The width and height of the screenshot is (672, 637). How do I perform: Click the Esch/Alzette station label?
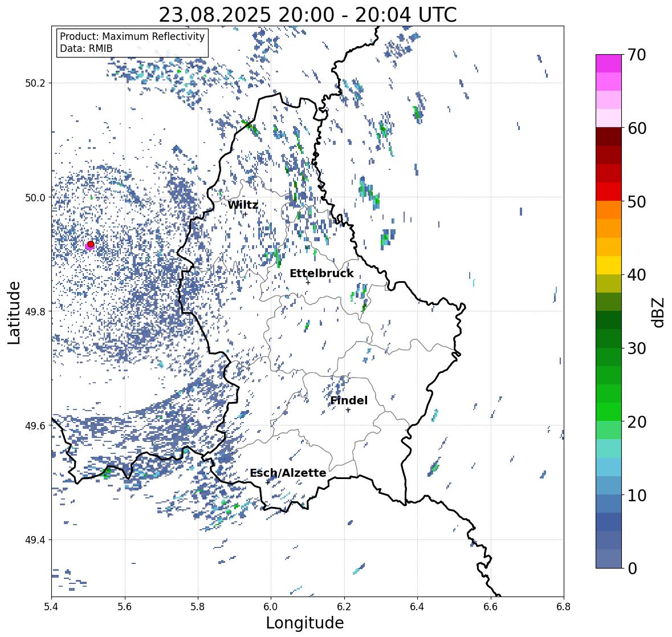(288, 473)
